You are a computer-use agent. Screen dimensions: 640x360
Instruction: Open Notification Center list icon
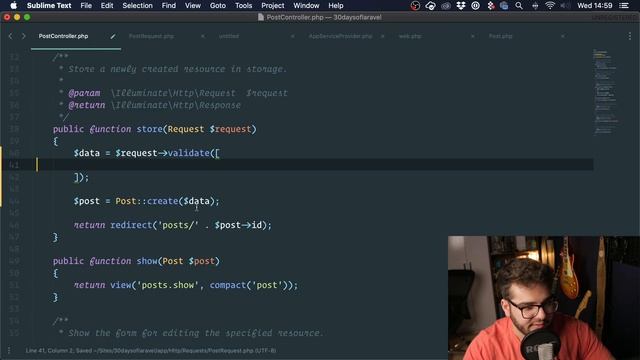tap(624, 6)
